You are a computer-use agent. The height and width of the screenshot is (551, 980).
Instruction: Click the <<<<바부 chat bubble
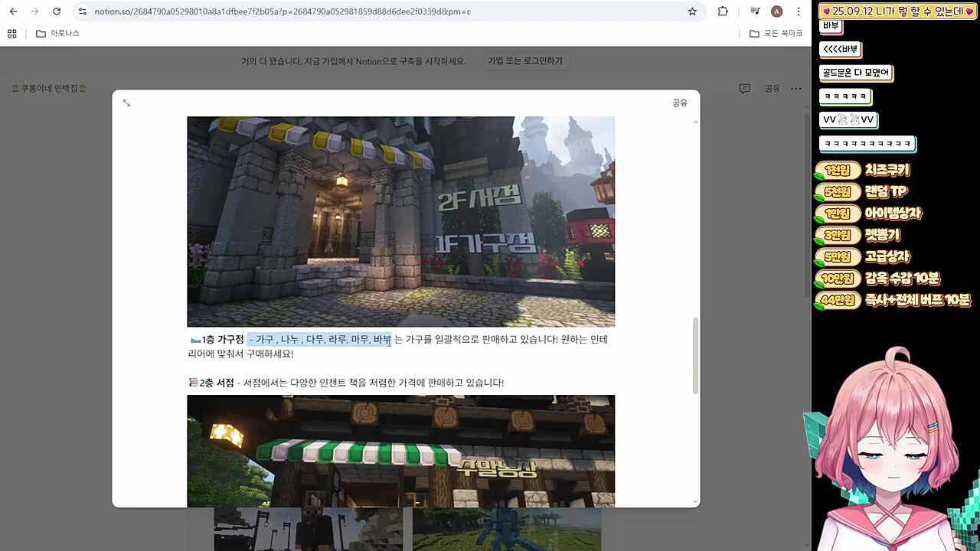pos(840,50)
